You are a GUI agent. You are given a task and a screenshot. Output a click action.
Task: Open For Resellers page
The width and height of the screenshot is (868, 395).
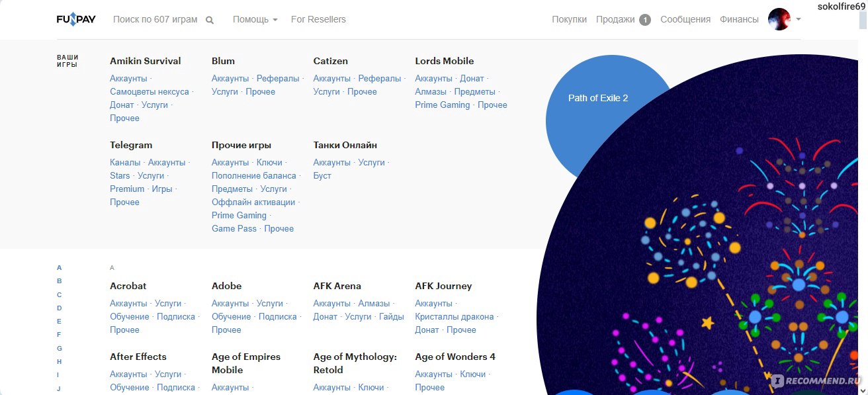[318, 19]
